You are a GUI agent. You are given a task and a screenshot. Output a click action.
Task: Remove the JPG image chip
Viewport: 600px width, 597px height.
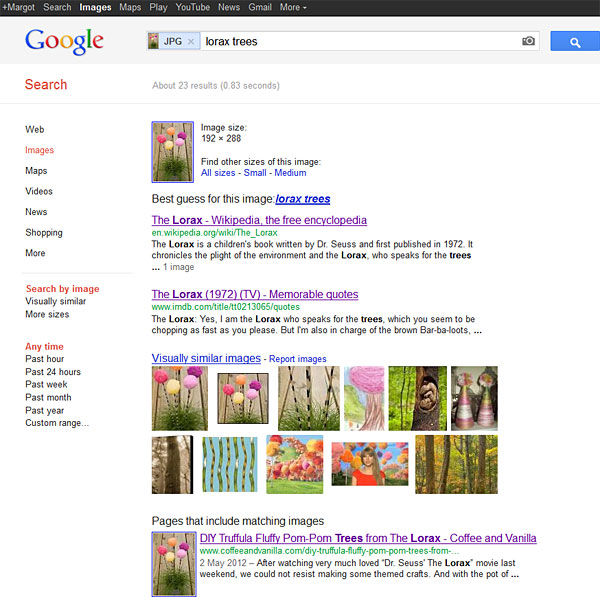click(x=191, y=42)
